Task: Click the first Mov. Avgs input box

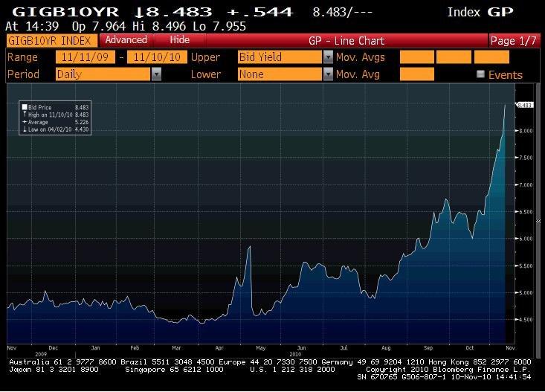Action: coord(416,57)
